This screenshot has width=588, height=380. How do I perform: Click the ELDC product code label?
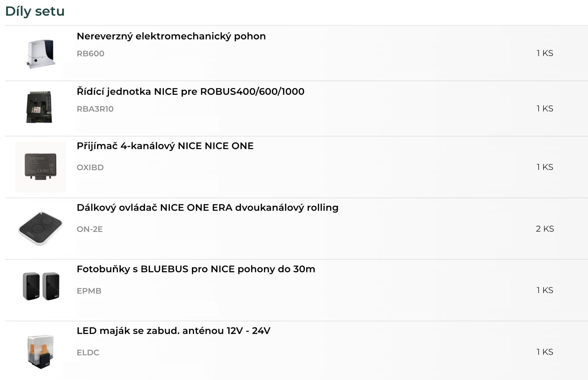pyautogui.click(x=88, y=352)
